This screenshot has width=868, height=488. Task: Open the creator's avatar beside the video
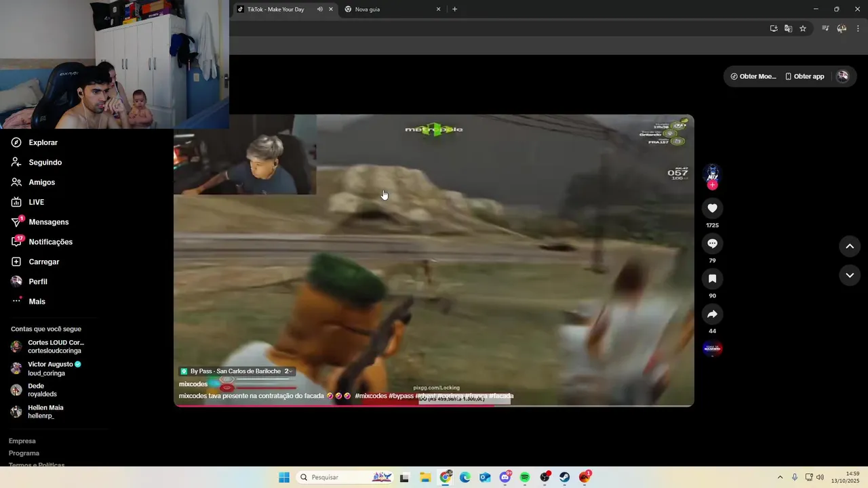(712, 172)
